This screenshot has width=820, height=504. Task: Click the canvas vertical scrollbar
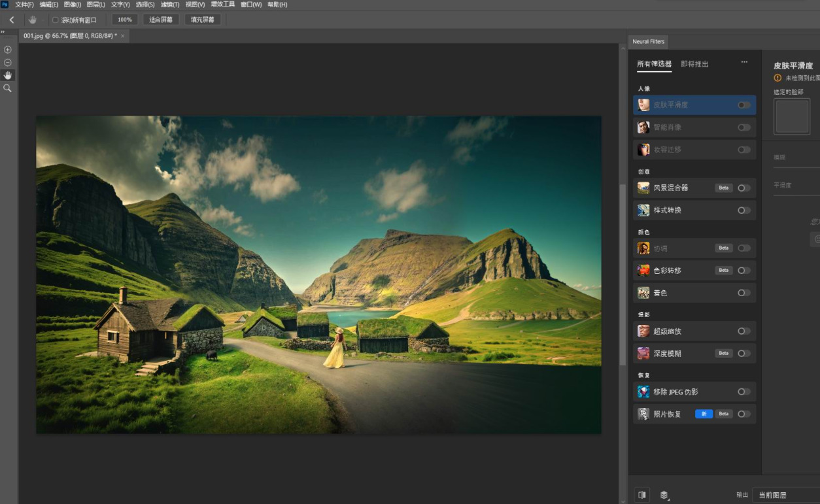[623, 275]
